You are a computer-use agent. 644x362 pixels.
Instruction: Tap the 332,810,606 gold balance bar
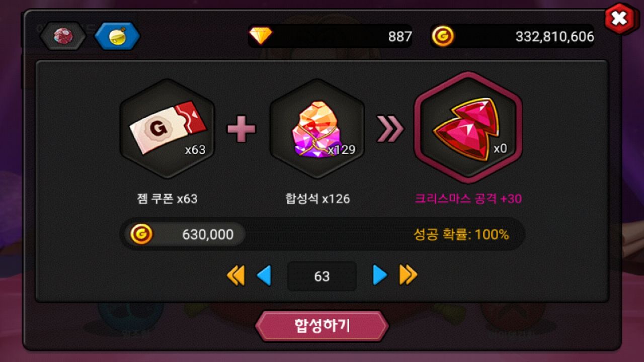512,36
